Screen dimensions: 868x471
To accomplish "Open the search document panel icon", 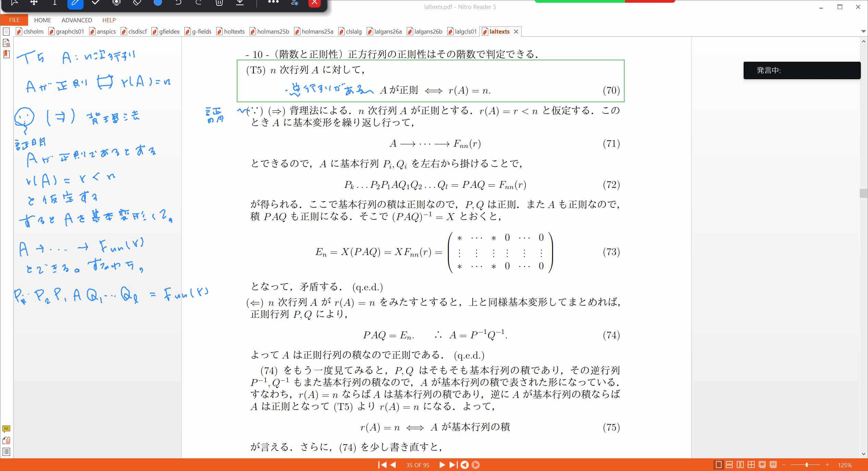I will coord(6,43).
